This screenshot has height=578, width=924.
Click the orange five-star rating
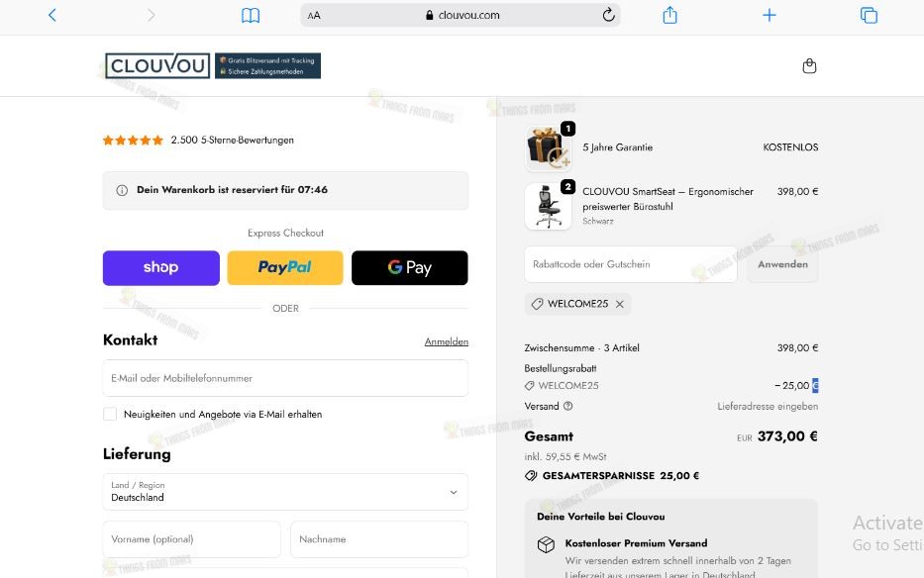pos(133,141)
